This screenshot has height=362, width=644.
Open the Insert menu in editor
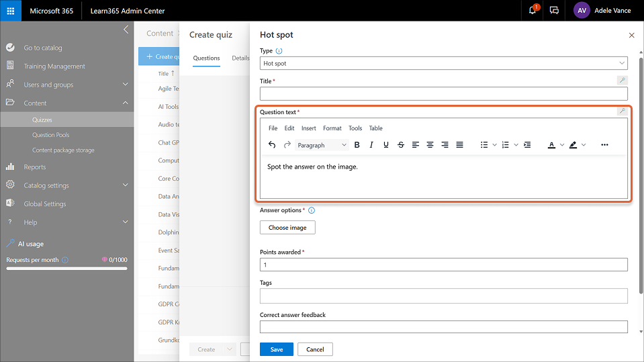click(308, 128)
